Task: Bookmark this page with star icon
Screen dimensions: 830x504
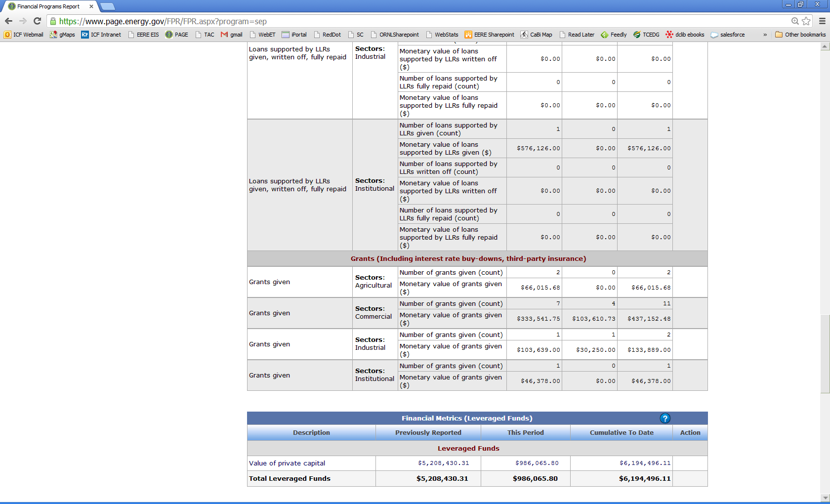Action: point(806,21)
